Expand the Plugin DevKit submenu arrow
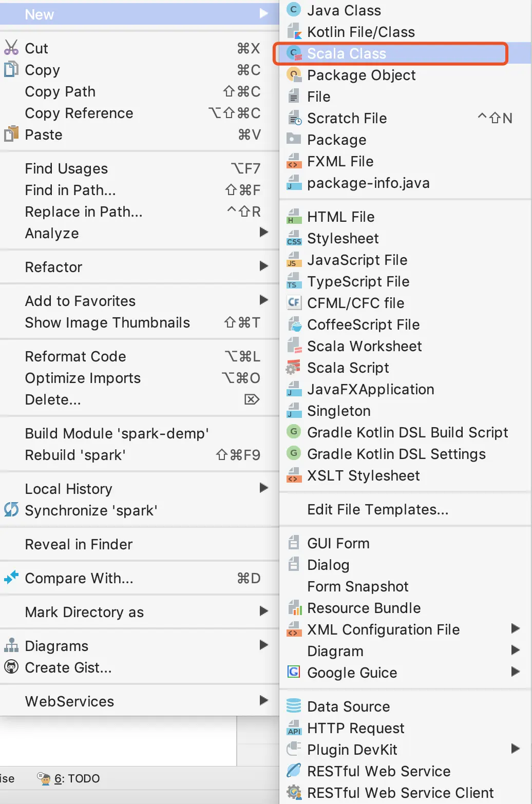The image size is (532, 804). 516,749
